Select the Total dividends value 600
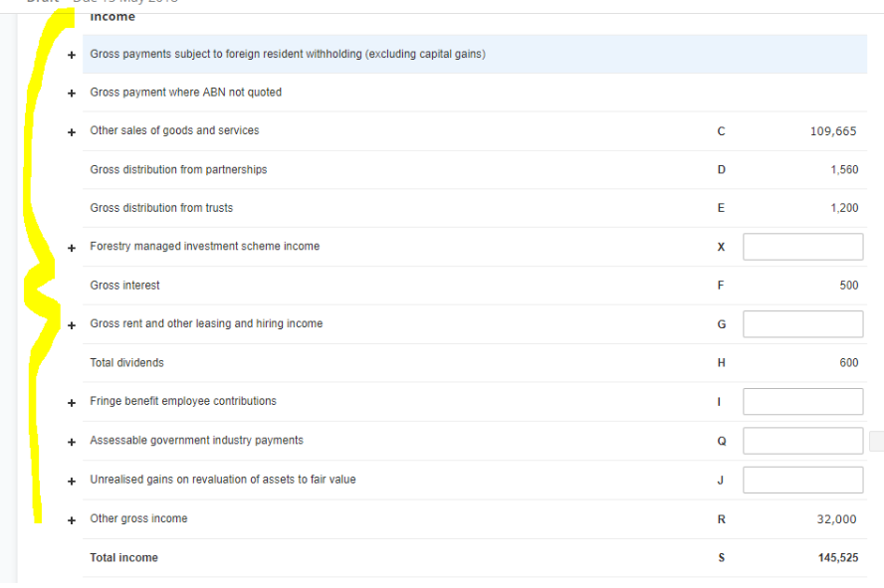884x588 pixels. (849, 363)
